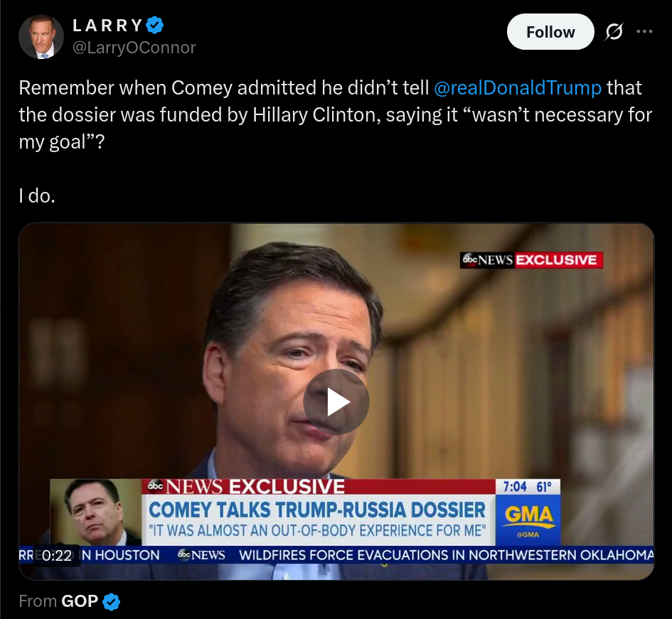
Task: Follow the LarryOConnor account
Action: coord(550,32)
